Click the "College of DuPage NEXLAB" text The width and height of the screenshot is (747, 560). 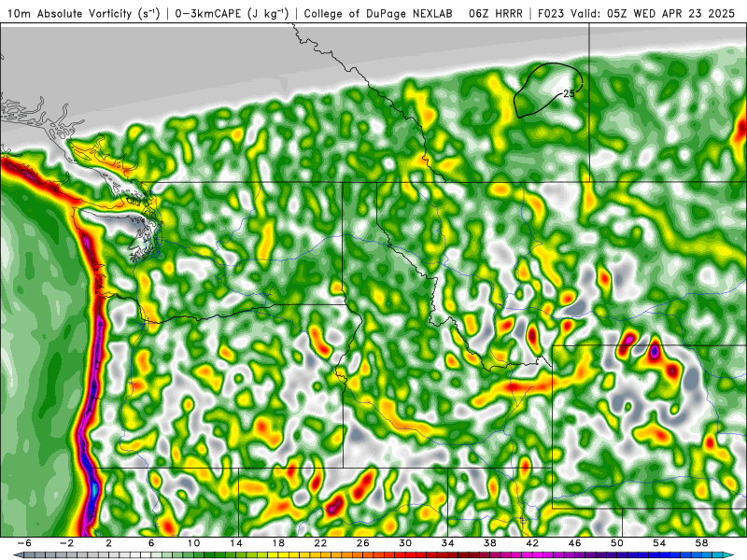(378, 13)
